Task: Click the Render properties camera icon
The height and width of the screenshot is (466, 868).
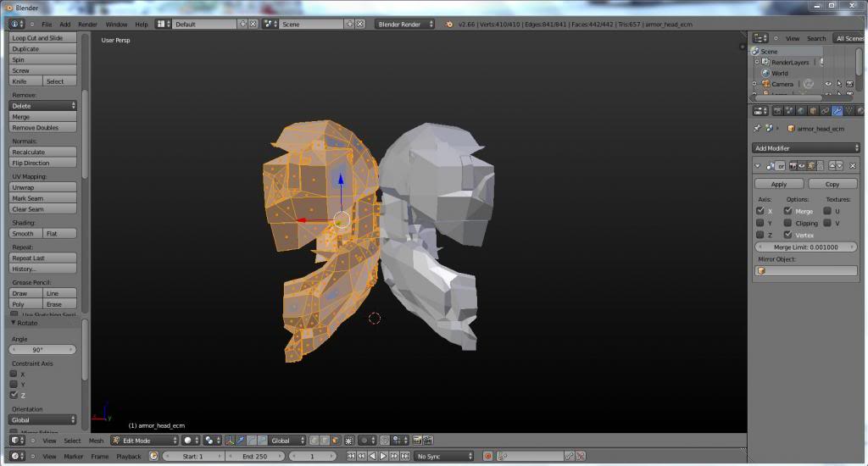Action: (776, 110)
